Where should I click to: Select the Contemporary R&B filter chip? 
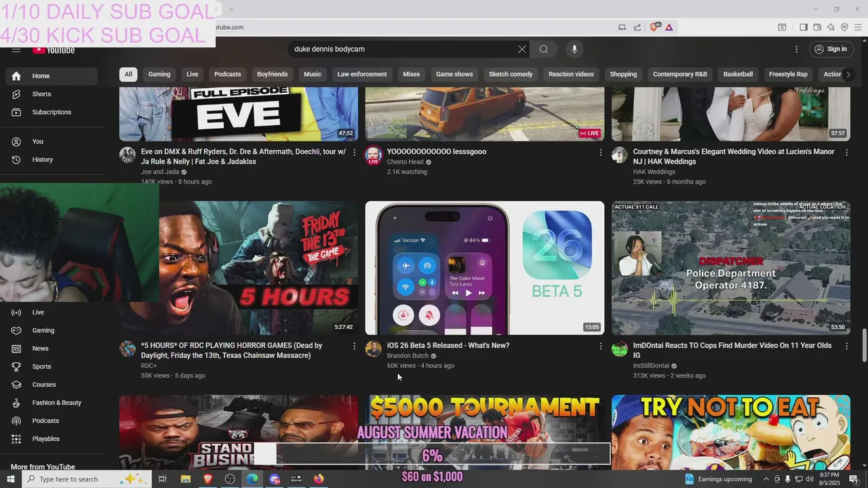pos(680,75)
